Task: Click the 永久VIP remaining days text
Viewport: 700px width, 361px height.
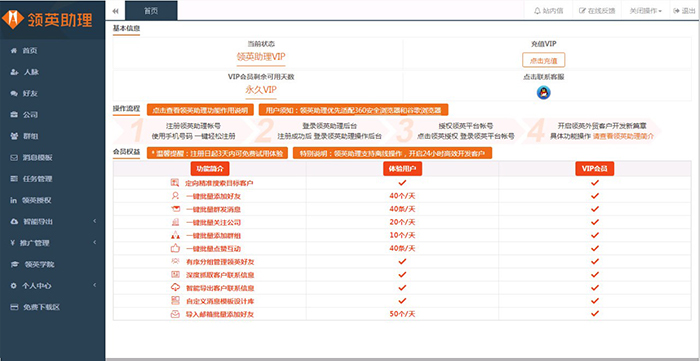Action: (x=261, y=89)
